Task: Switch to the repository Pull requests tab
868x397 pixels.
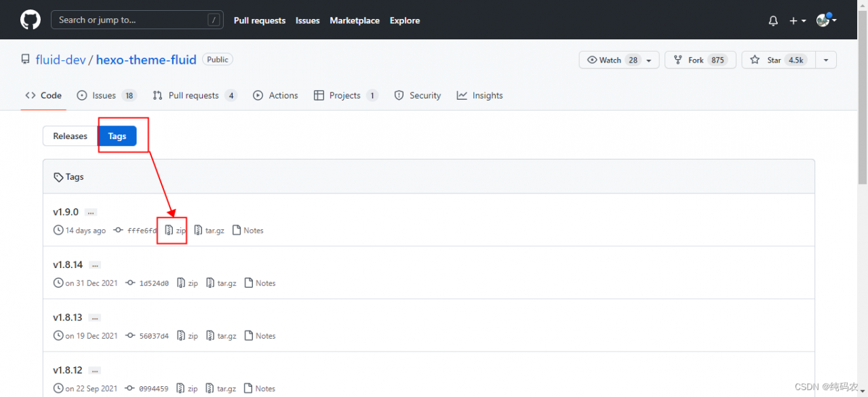Action: tap(195, 96)
